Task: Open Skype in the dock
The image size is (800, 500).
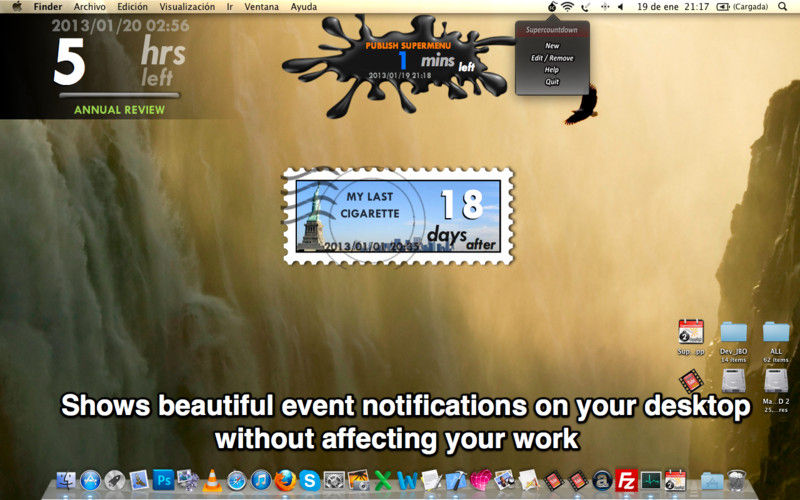Action: pyautogui.click(x=310, y=480)
